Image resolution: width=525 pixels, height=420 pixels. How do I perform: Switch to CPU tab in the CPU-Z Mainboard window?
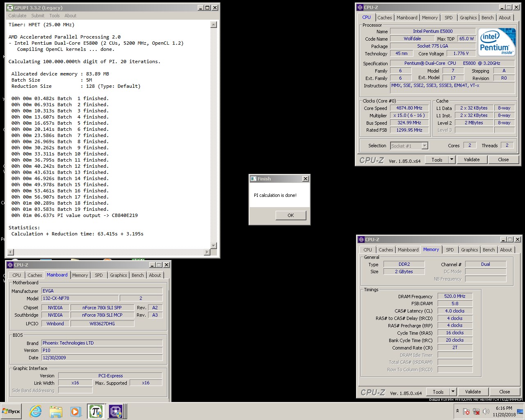tap(16, 275)
